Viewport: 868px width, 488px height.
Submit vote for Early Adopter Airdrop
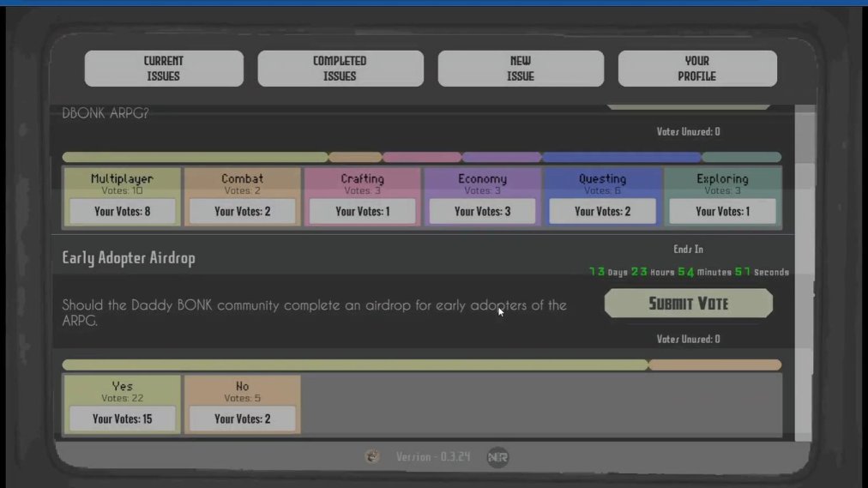point(688,304)
